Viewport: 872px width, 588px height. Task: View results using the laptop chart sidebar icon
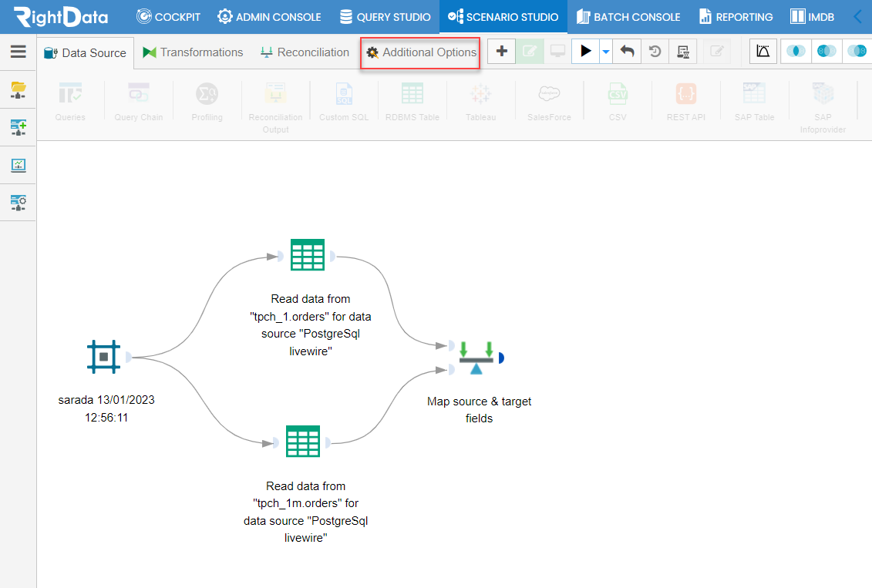[18, 165]
